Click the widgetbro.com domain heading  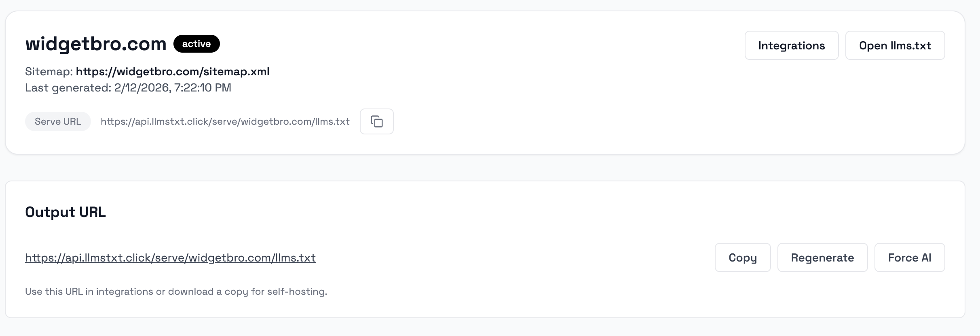[x=96, y=43]
